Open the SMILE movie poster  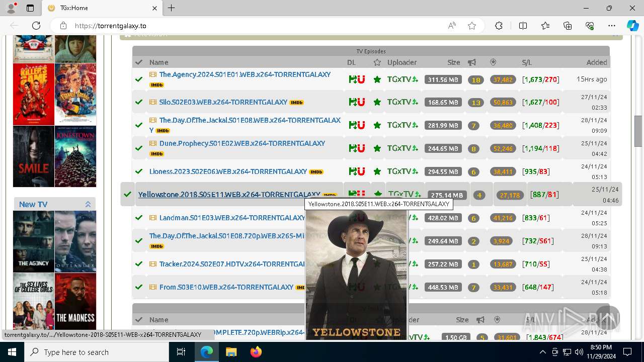33,156
